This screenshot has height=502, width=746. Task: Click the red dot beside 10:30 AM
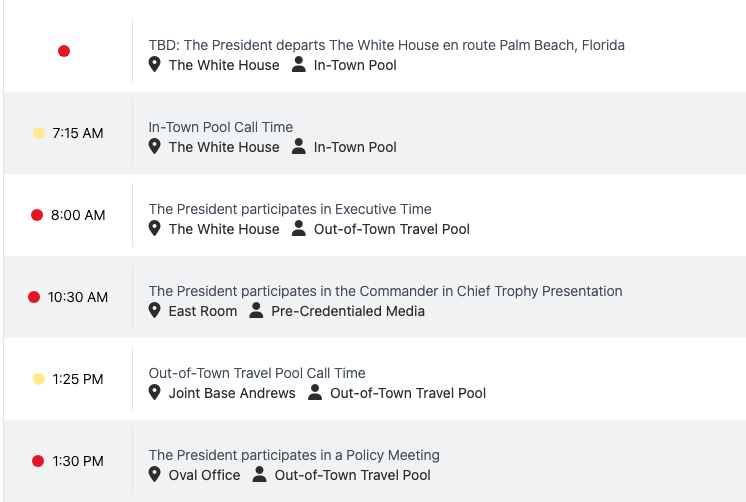tap(33, 297)
